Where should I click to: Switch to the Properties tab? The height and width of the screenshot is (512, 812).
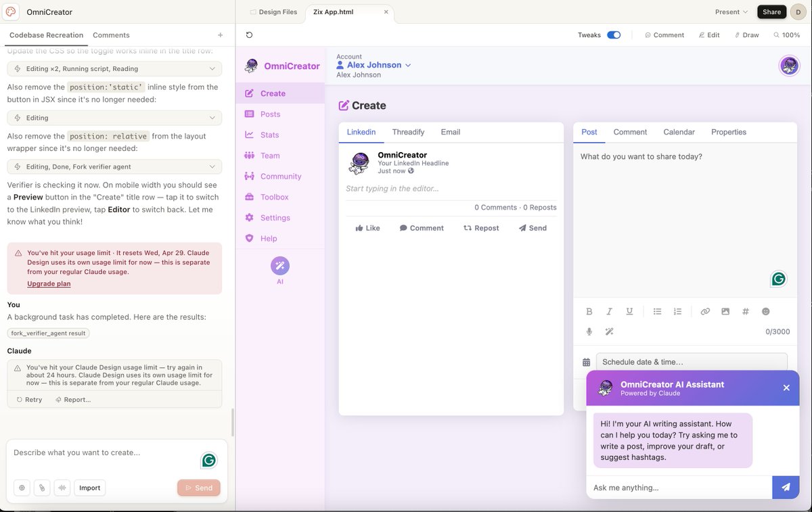(729, 132)
